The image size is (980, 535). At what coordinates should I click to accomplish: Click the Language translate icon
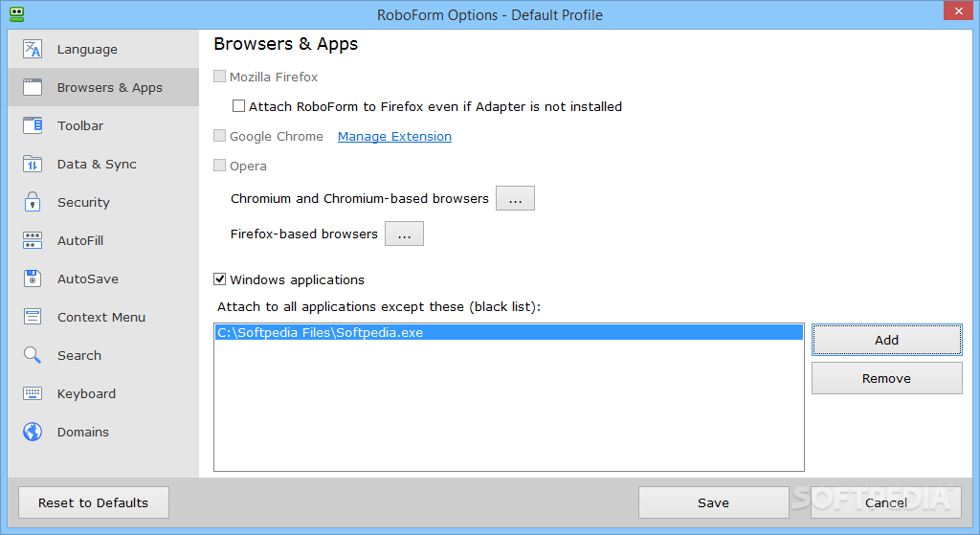click(x=33, y=49)
